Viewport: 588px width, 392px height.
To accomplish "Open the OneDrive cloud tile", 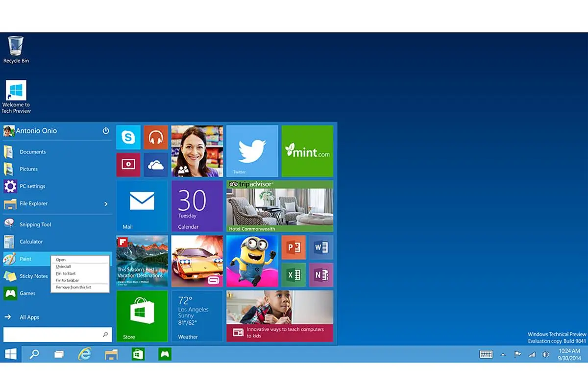I will [156, 165].
